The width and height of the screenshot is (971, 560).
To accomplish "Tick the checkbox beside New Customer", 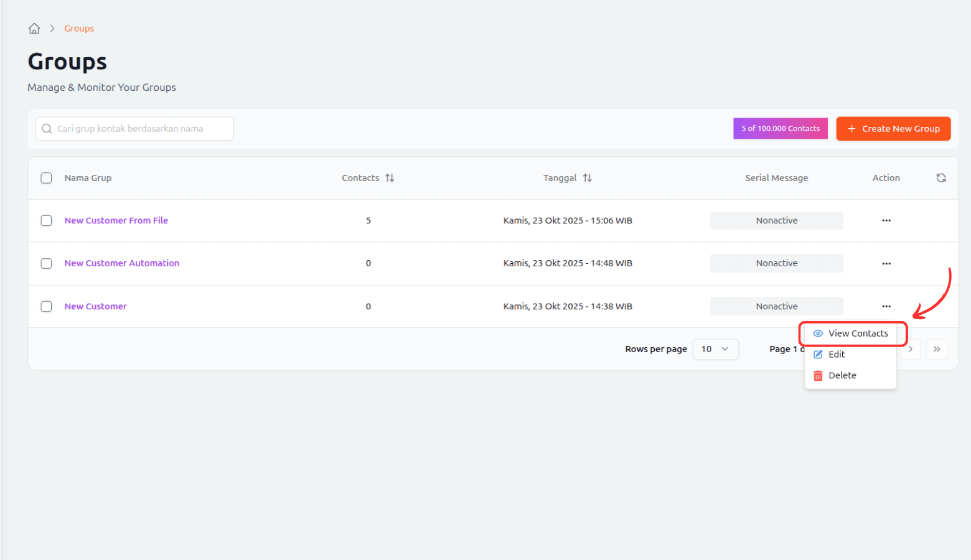I will 46,307.
